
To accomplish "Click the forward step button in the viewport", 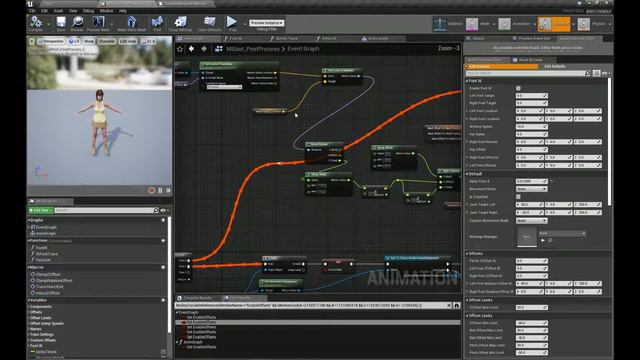I will (x=168, y=190).
